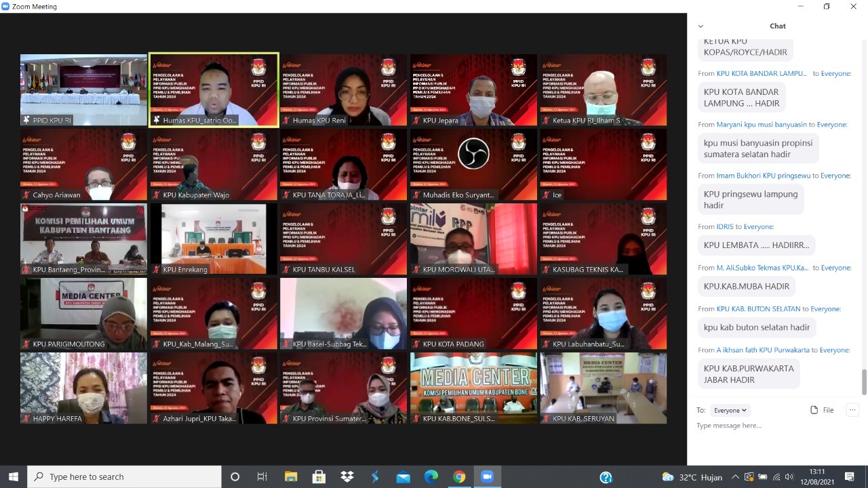This screenshot has height=488, width=868.
Task: Open the Mail app from the taskbar
Action: click(x=403, y=476)
